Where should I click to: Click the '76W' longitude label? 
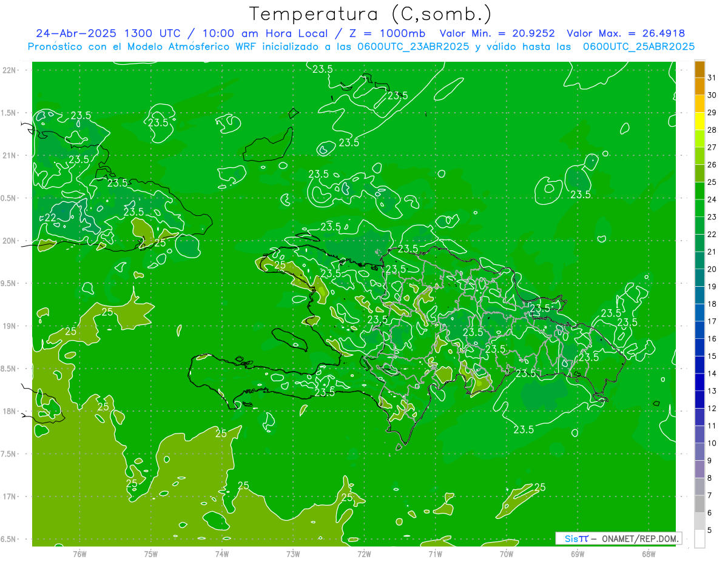click(79, 554)
